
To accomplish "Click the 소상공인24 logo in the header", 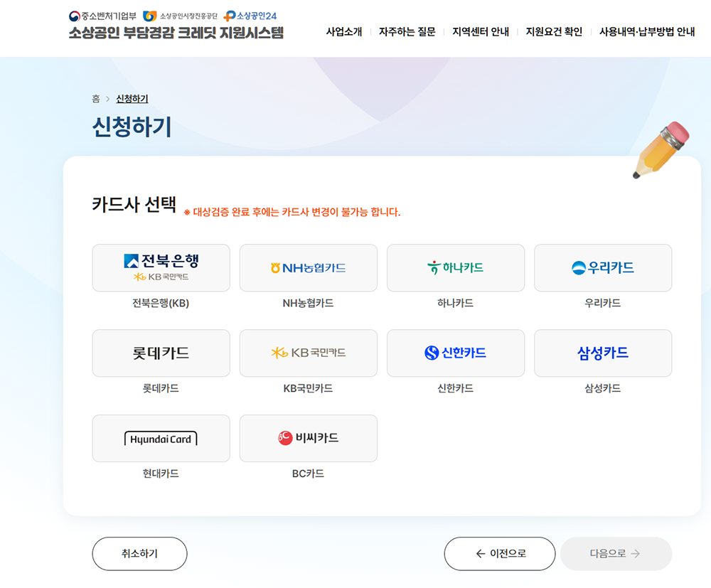I will coord(251,13).
